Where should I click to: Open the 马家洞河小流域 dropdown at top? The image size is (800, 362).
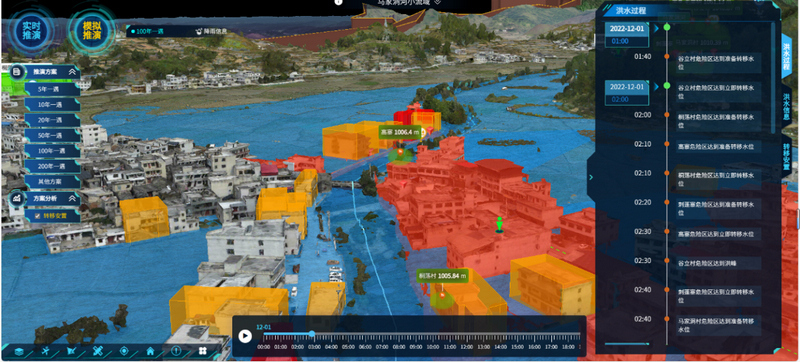[x=409, y=2]
